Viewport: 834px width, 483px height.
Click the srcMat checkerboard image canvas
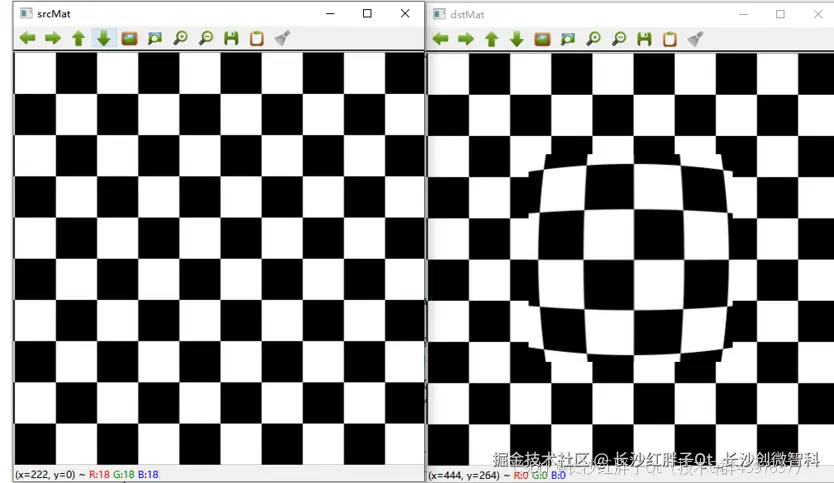[x=219, y=259]
